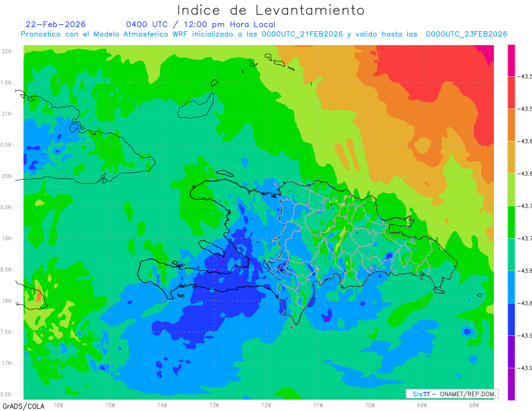Click the title 'Indice de Levantamiento'
Image resolution: width=532 pixels, height=411 pixels.
coord(271,10)
